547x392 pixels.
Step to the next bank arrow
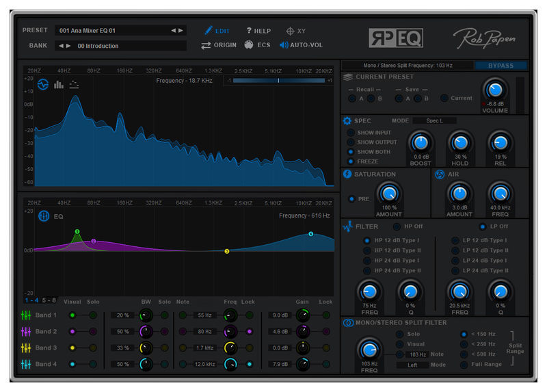tap(68, 46)
